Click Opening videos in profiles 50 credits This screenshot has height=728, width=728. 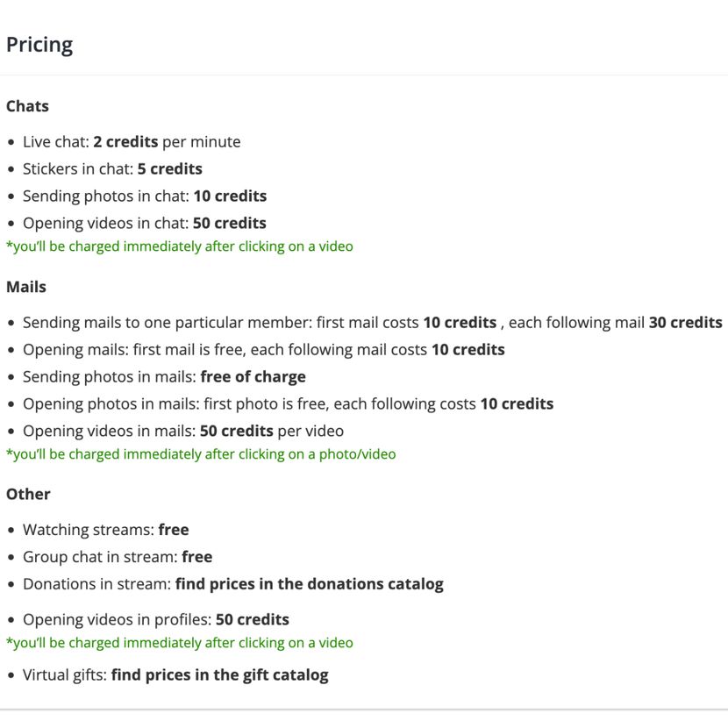point(156,619)
